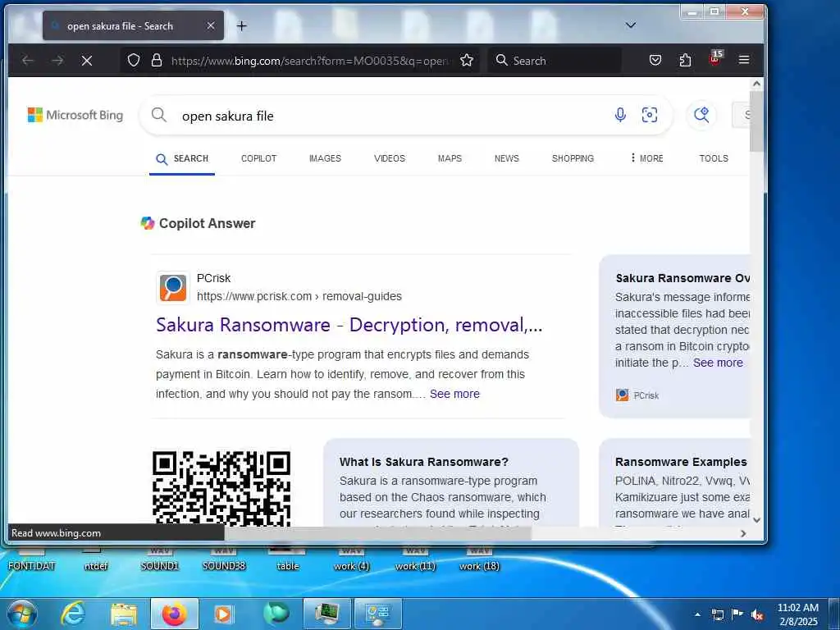Open the Action Center flag icon
Image resolution: width=840 pixels, height=630 pixels.
click(737, 614)
